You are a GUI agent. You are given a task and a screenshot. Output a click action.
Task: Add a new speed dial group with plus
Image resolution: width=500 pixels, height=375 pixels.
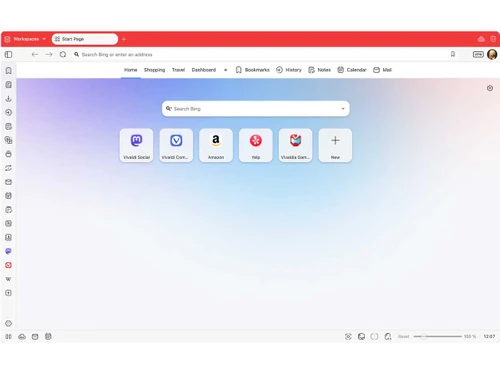tap(226, 70)
